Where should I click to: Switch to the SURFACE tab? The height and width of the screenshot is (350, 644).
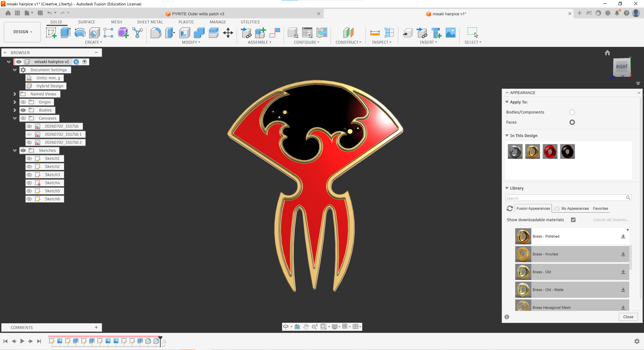[87, 22]
